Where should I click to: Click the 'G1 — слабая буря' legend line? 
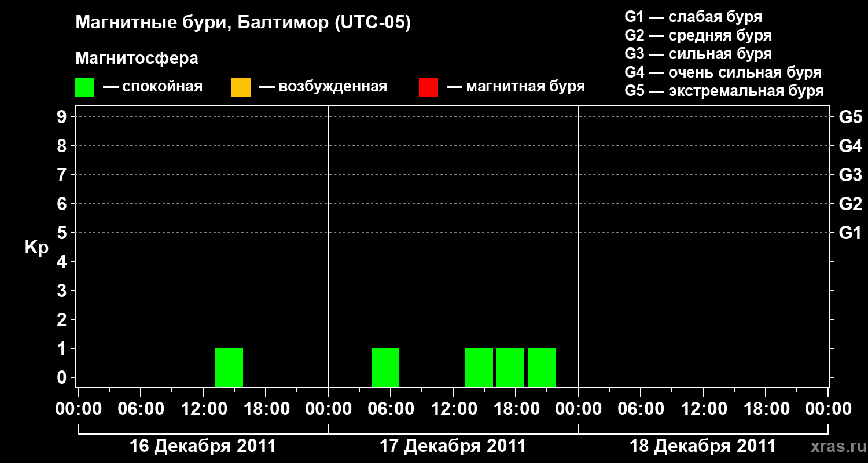[x=693, y=17]
